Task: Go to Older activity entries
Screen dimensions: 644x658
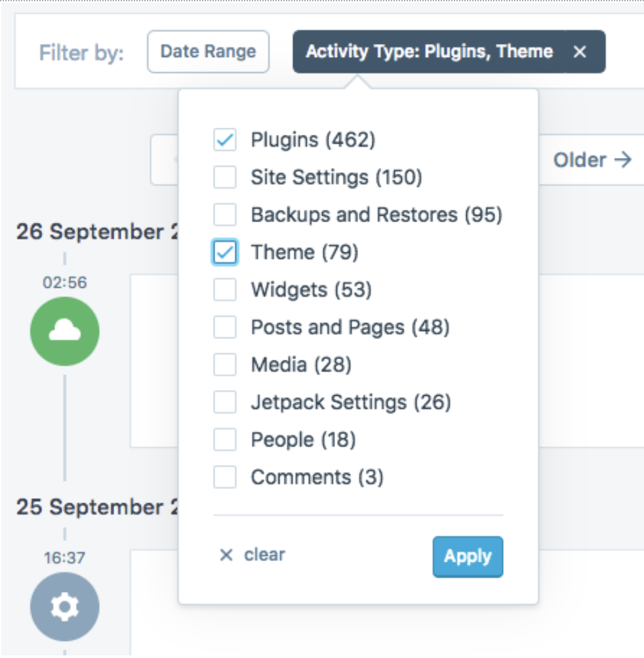Action: click(592, 160)
